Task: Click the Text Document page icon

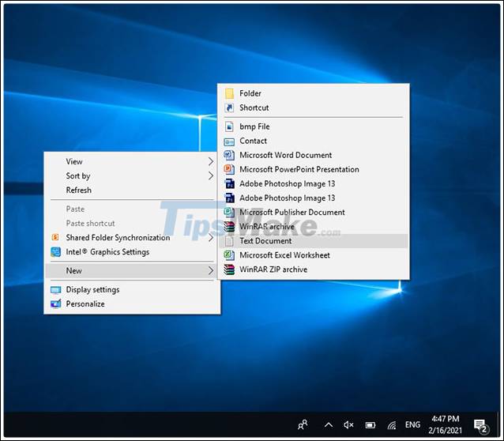Action: tap(229, 241)
